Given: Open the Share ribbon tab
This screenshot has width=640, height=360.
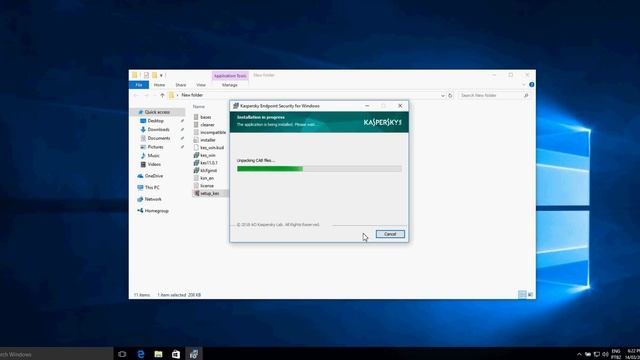Looking at the screenshot, I should click(x=181, y=85).
